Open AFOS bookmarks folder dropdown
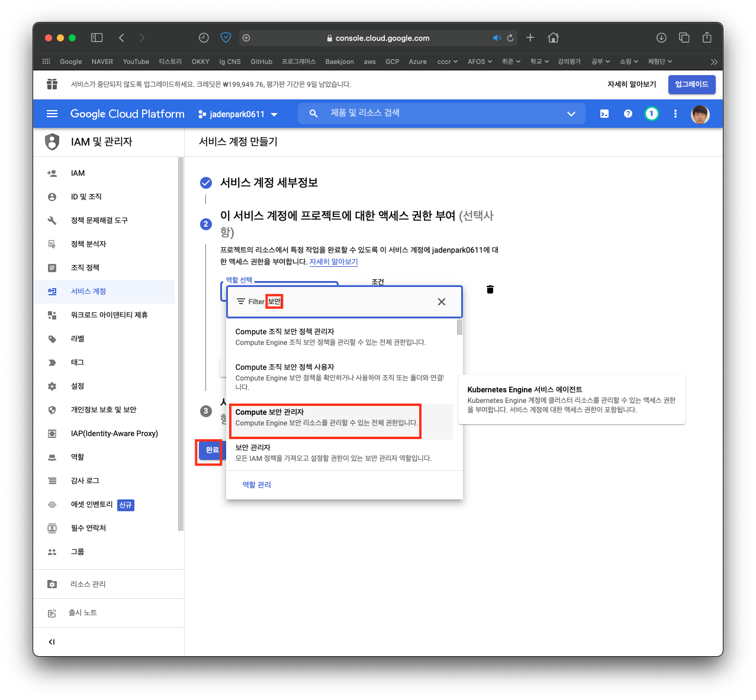Viewport: 756px width, 700px height. tap(480, 62)
